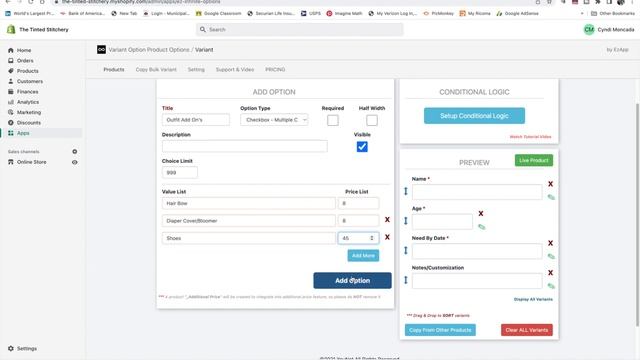Open the Watch Tutorial Video link
The image size is (640, 360).
click(530, 137)
